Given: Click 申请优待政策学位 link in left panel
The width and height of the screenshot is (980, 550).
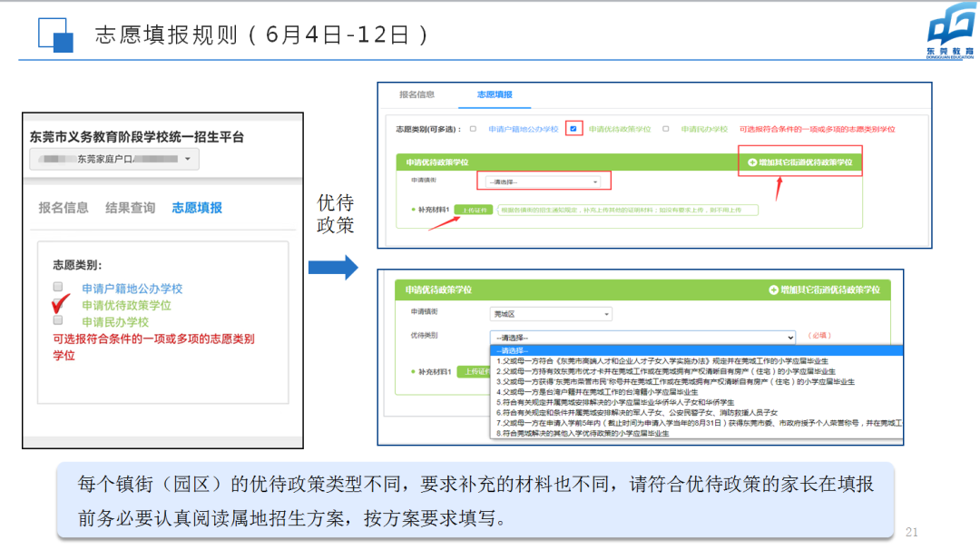Looking at the screenshot, I should click(x=126, y=306).
